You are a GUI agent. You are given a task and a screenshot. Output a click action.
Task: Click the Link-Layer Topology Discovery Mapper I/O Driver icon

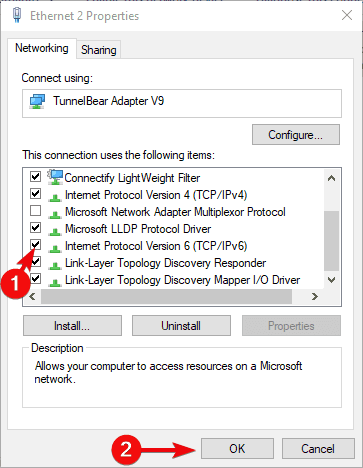pyautogui.click(x=54, y=283)
